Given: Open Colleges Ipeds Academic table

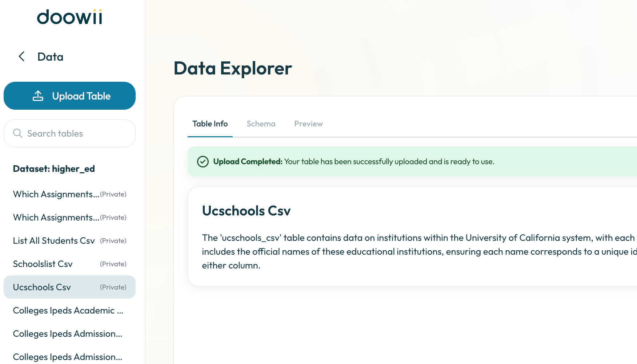Looking at the screenshot, I should coord(69,311).
